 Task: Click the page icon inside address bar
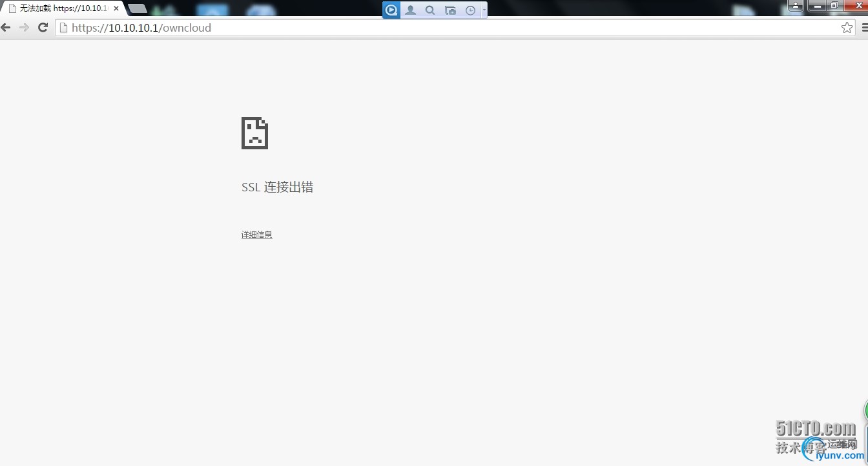[x=63, y=28]
